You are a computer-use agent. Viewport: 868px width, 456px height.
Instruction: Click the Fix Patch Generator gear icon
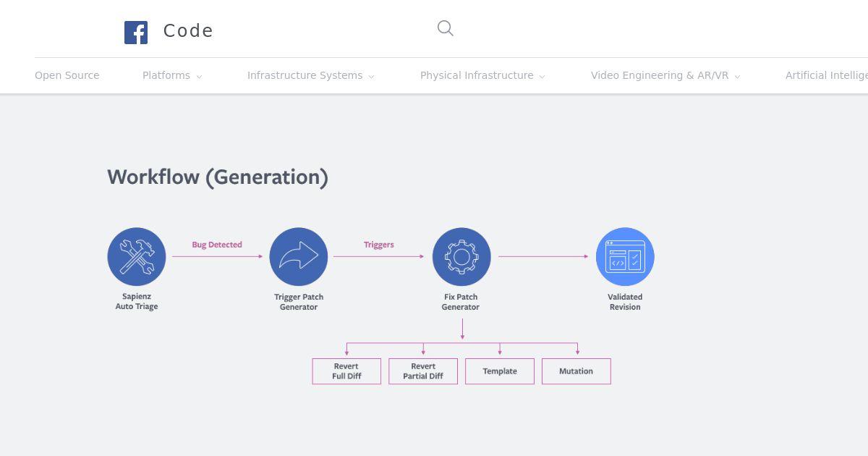(x=461, y=257)
